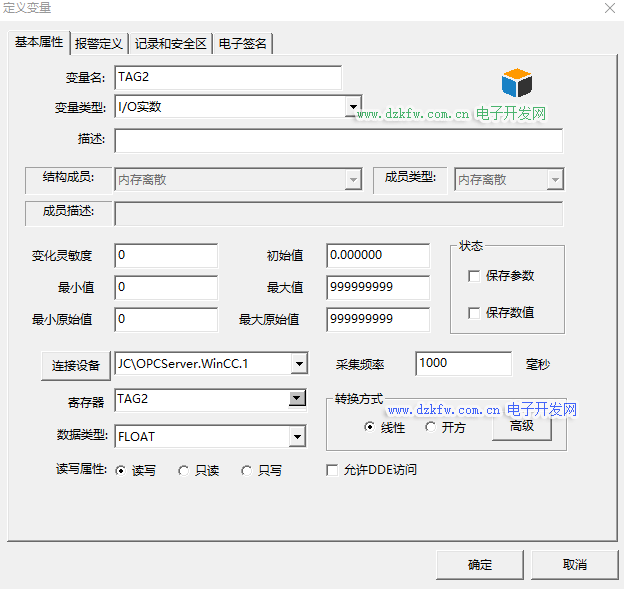Click the 描述 text input field
The width and height of the screenshot is (624, 589).
point(338,140)
